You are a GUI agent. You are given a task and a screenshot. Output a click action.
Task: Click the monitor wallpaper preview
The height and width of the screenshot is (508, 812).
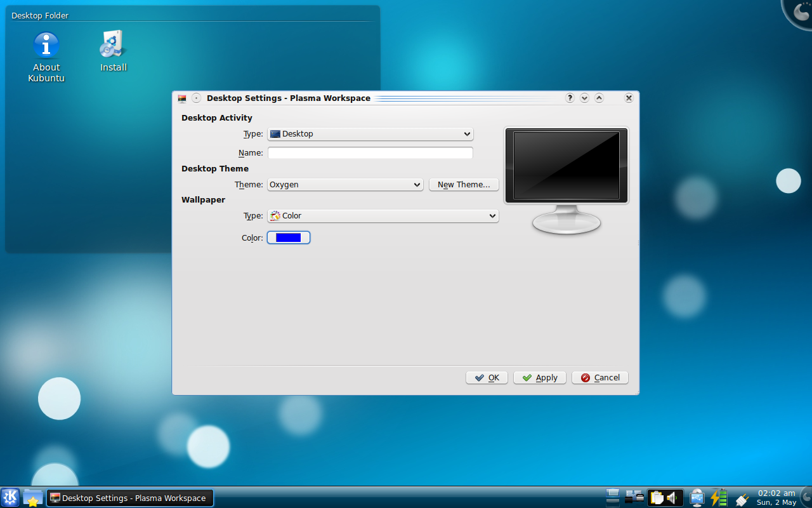[x=566, y=166]
